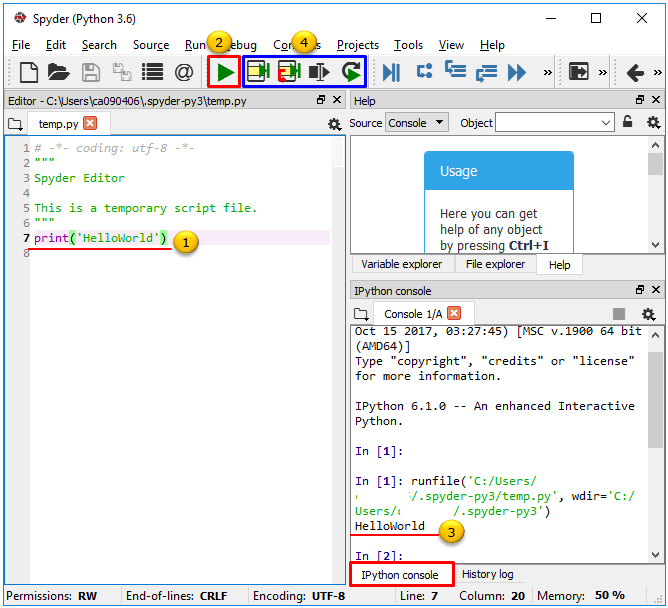Close the temp.py tab
Image resolution: width=668 pixels, height=608 pixels.
(90, 123)
